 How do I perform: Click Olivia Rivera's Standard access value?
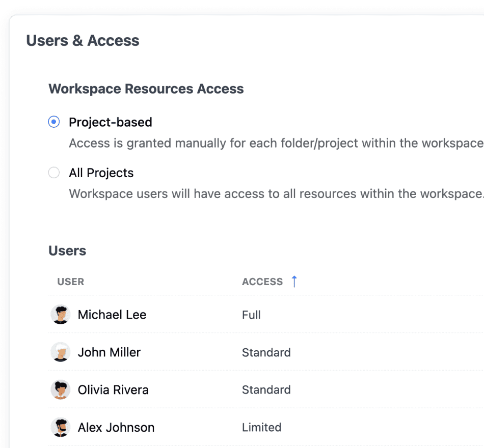[266, 390]
